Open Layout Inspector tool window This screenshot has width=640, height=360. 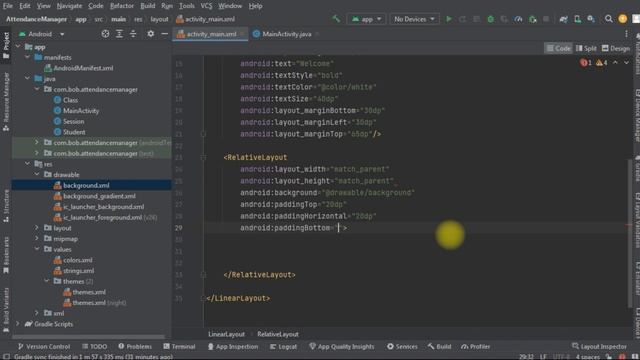point(599,346)
